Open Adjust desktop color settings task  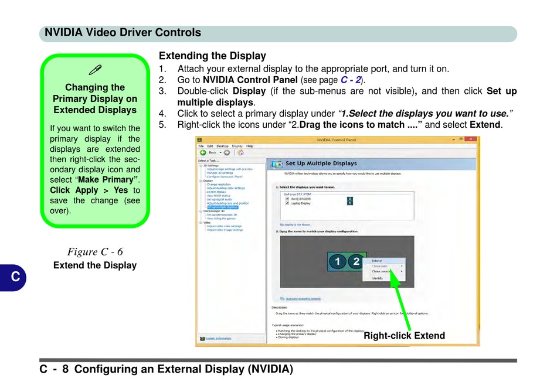[226, 188]
